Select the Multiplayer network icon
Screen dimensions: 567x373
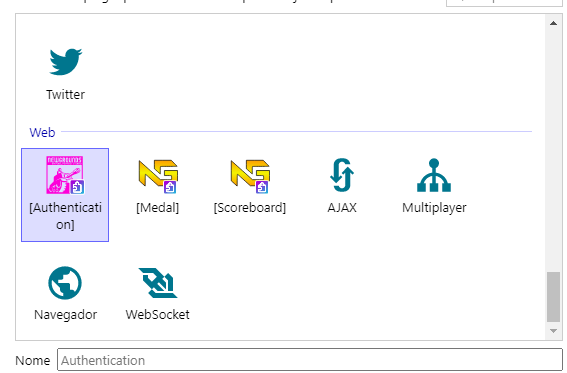[434, 175]
